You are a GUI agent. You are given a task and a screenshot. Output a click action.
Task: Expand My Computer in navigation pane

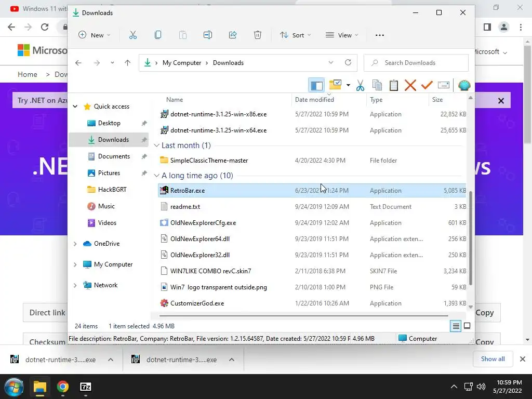click(75, 264)
